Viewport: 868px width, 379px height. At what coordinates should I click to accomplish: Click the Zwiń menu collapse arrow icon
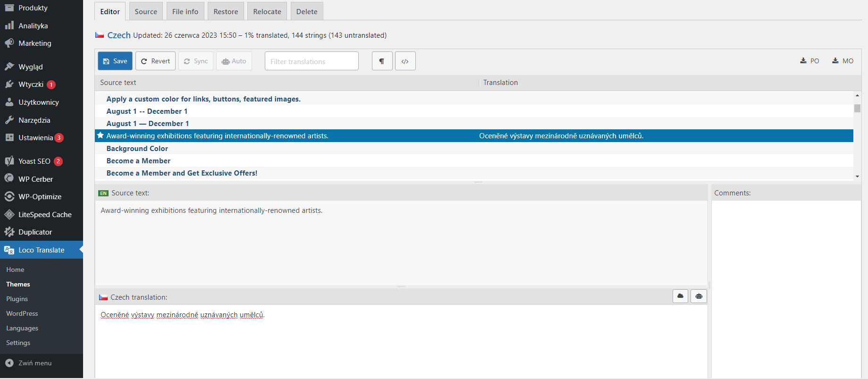pyautogui.click(x=9, y=363)
